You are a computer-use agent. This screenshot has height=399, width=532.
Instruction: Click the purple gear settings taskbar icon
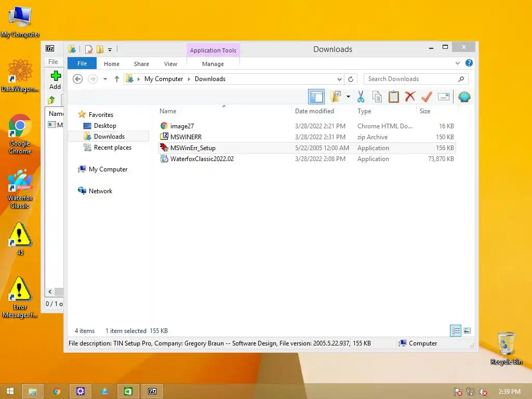(81, 391)
